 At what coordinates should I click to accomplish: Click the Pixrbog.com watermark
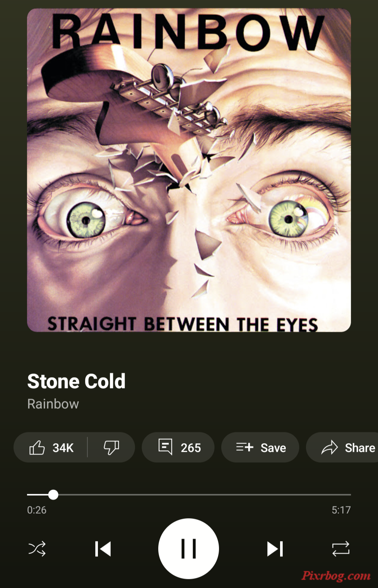coord(336,576)
